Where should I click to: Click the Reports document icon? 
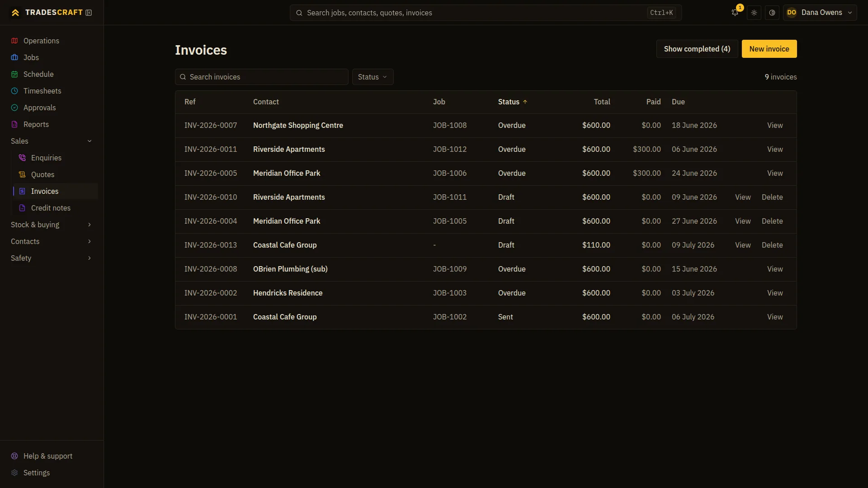[x=14, y=124]
